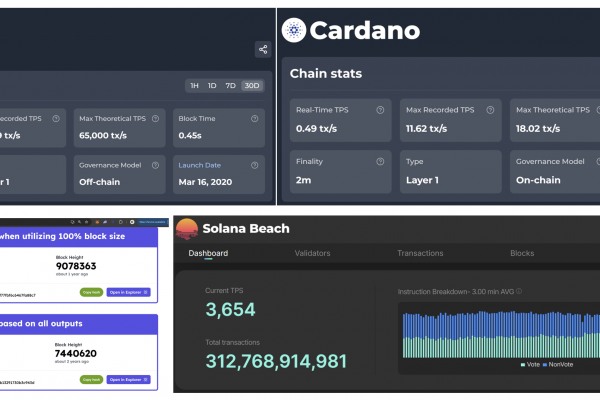600x400 pixels.
Task: Click the browser profile avatar icon
Action: coord(132,222)
